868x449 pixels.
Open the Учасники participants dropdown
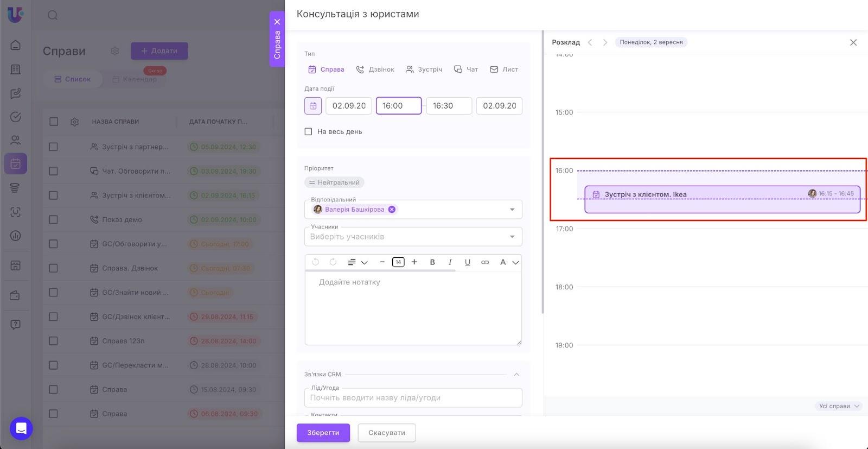pos(413,237)
